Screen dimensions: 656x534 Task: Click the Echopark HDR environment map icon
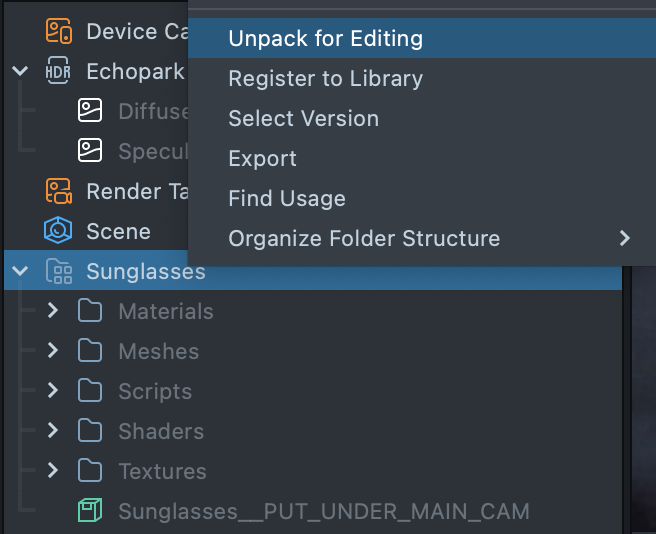[x=59, y=71]
